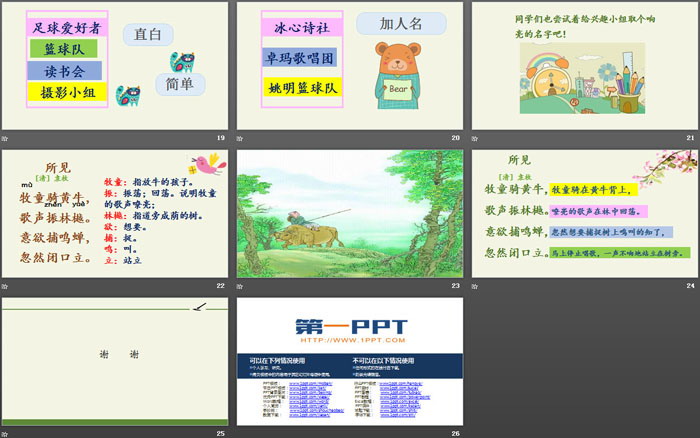This screenshot has width=700, height=438.
Task: Select slide 26 with the 第一PPT logo
Action: click(349, 361)
